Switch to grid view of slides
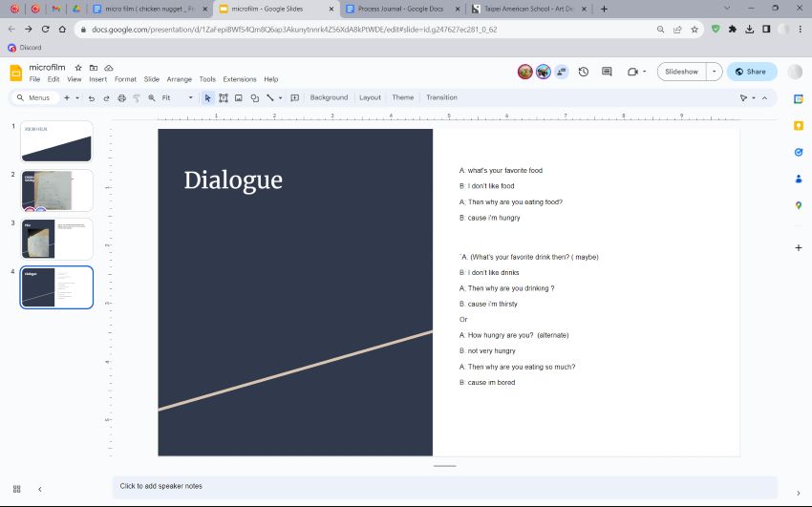The width and height of the screenshot is (812, 507). (17, 489)
